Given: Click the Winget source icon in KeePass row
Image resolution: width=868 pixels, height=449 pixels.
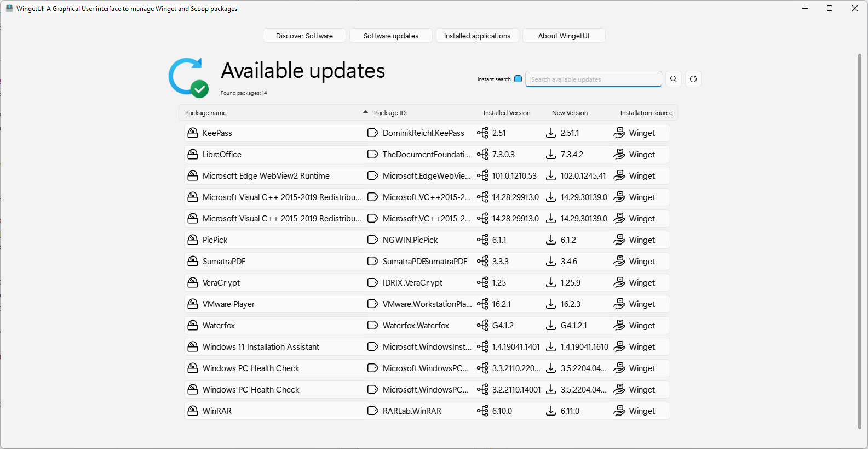Looking at the screenshot, I should 619,133.
